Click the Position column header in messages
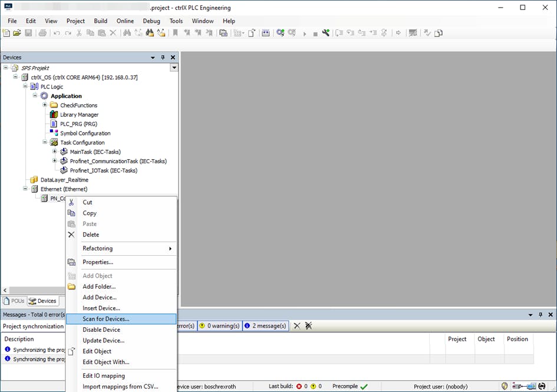Screen dimensions: 557x392 point(517,340)
